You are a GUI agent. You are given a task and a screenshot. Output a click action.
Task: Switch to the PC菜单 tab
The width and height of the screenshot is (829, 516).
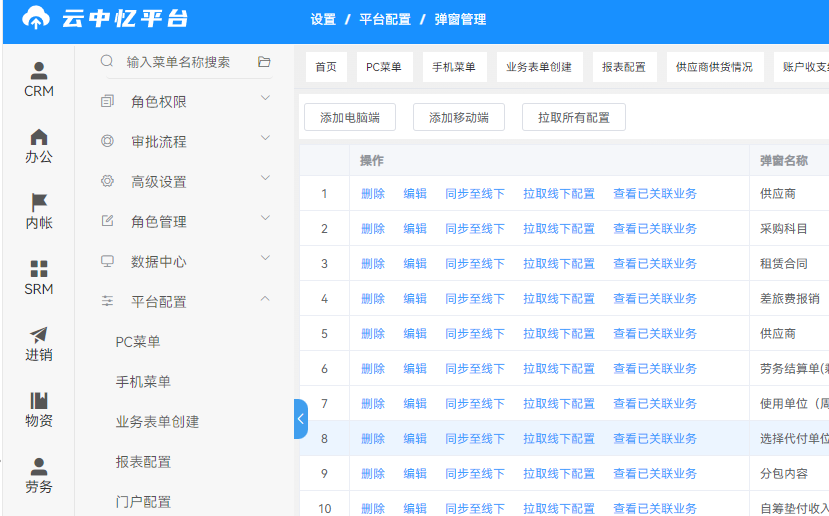[384, 67]
